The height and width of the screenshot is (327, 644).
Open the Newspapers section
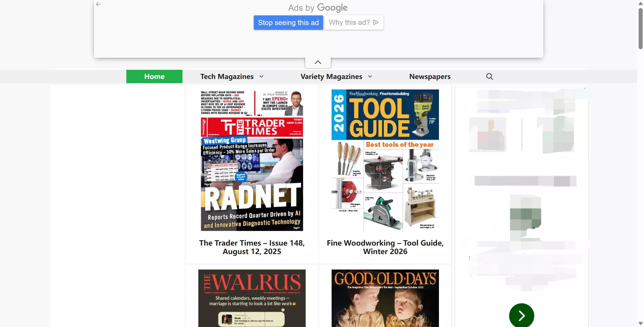click(x=429, y=76)
